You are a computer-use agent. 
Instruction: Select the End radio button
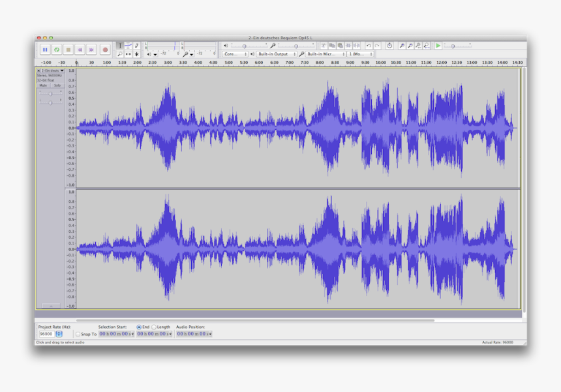point(139,327)
